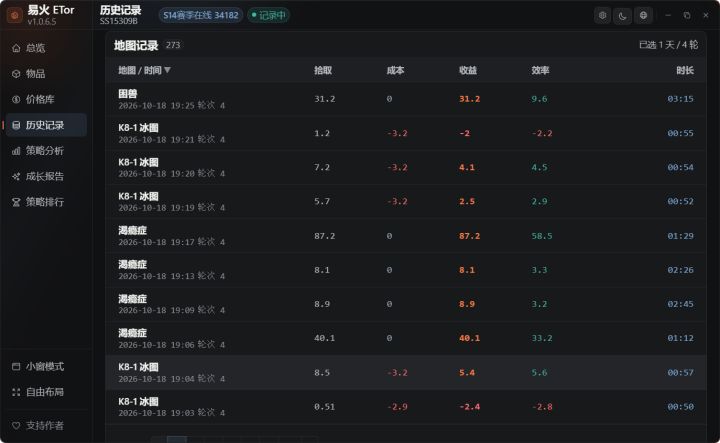Click the 58.5 efficiency value
Screen dimensions: 720x443
pos(542,236)
